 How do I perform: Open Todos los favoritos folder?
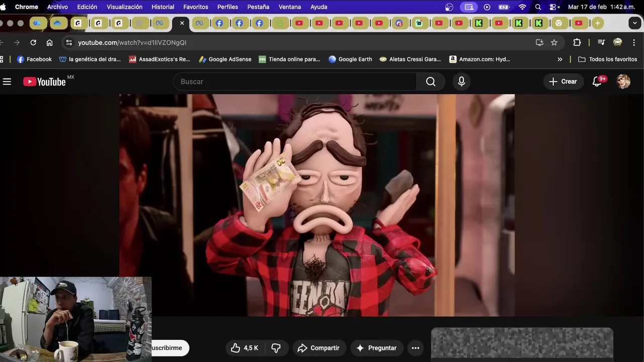click(x=607, y=59)
